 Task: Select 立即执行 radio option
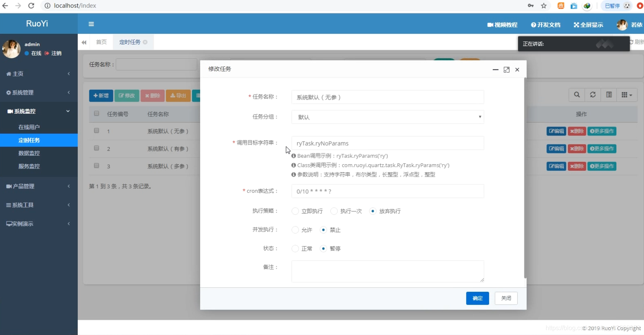click(x=295, y=211)
